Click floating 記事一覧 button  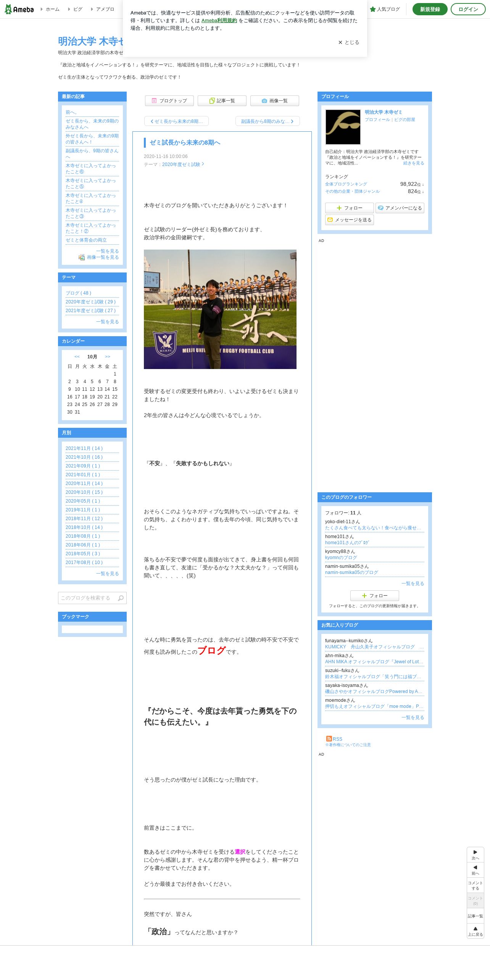(475, 916)
